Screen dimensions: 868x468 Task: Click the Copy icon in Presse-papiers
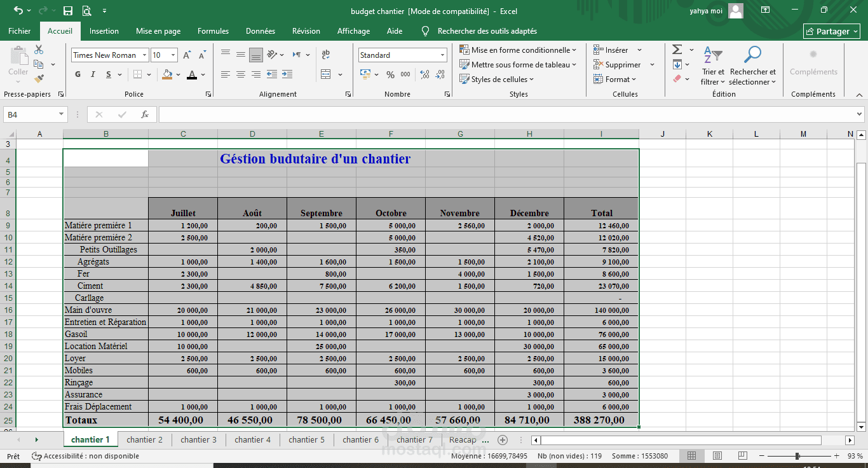39,64
